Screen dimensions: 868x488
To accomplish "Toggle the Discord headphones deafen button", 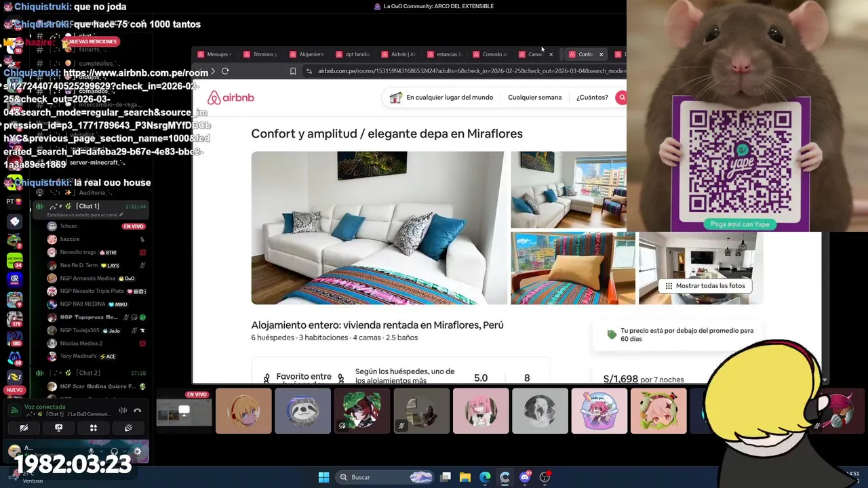I will tap(114, 451).
